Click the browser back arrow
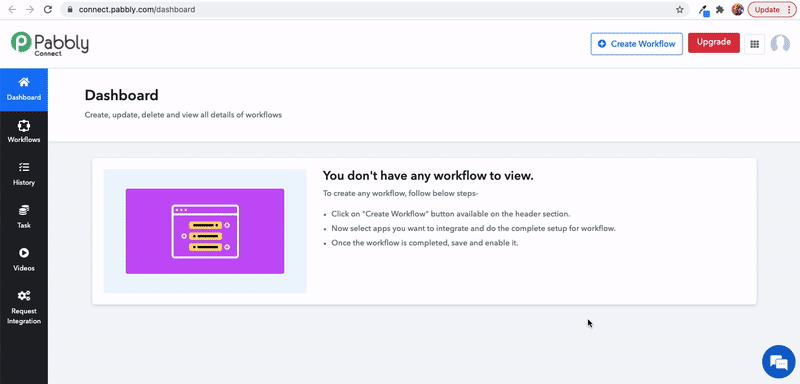The height and width of the screenshot is (384, 800). 12,10
